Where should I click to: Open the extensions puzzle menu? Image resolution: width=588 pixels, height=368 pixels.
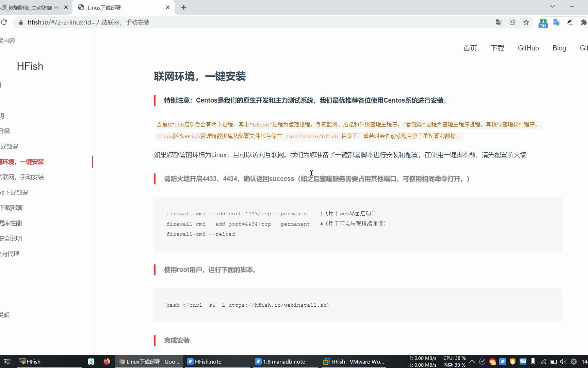(x=584, y=22)
